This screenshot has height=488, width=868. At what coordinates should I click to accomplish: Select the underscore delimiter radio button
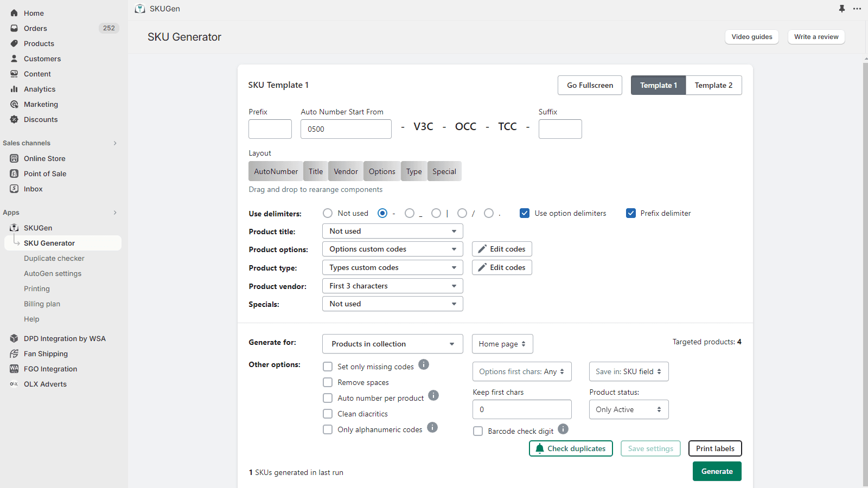click(410, 213)
